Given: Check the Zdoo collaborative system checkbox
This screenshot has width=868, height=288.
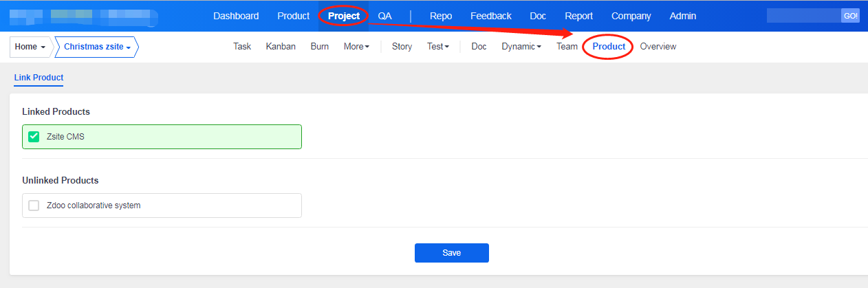Looking at the screenshot, I should [x=34, y=206].
